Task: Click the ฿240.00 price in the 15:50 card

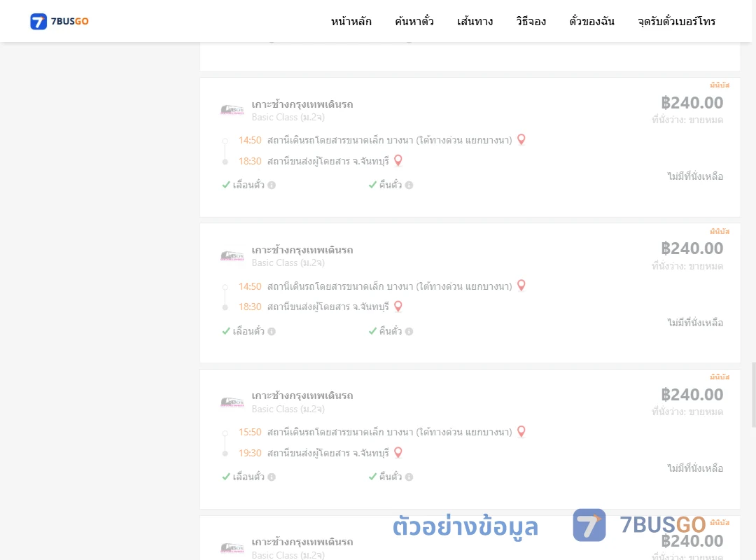Action: coord(692,395)
